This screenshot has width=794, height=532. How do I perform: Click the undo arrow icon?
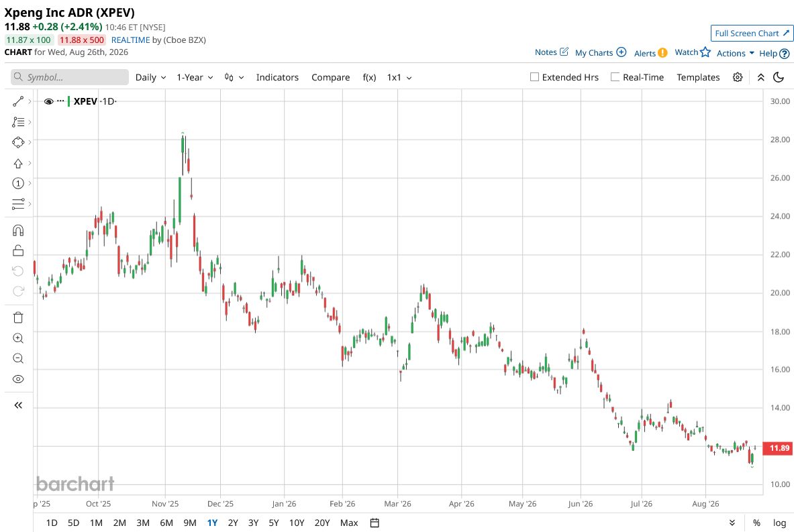click(18, 271)
